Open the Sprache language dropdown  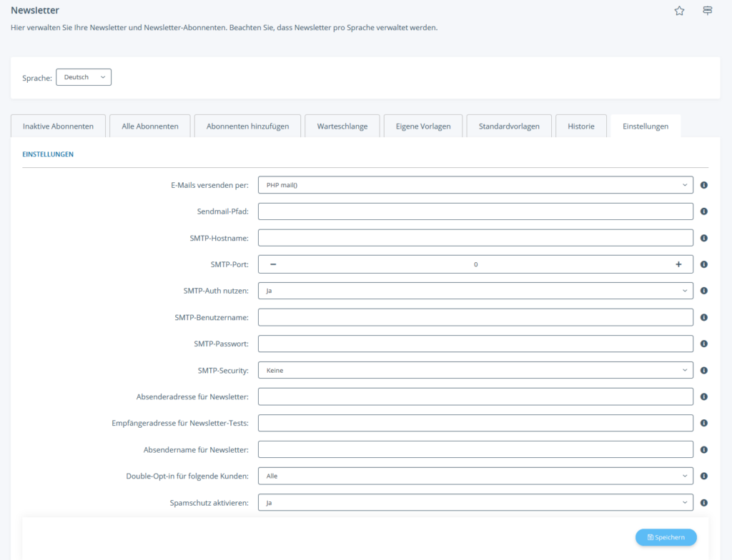pyautogui.click(x=84, y=77)
